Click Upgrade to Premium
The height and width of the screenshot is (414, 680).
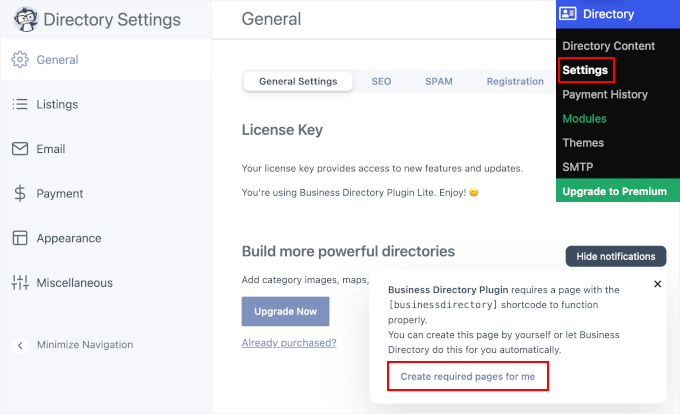click(618, 191)
